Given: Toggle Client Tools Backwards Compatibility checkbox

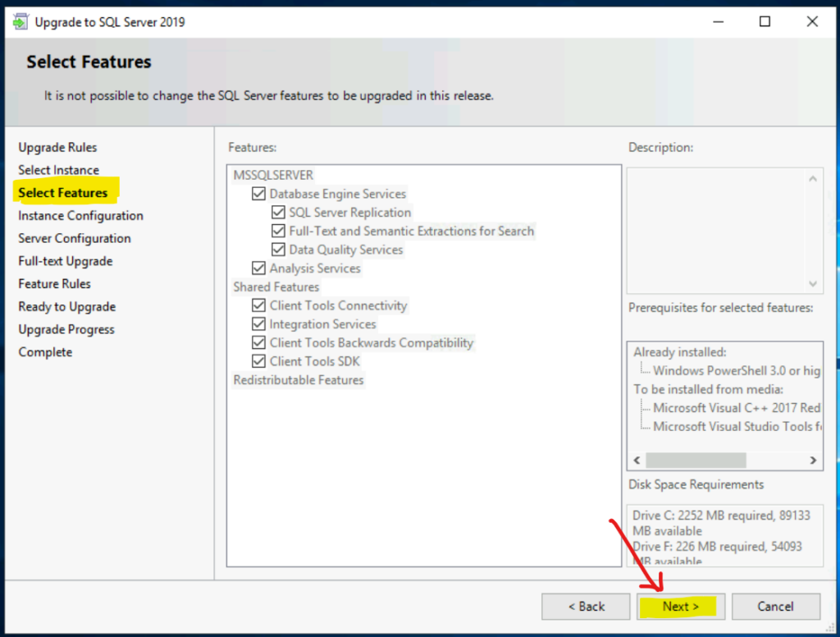Looking at the screenshot, I should pyautogui.click(x=258, y=342).
